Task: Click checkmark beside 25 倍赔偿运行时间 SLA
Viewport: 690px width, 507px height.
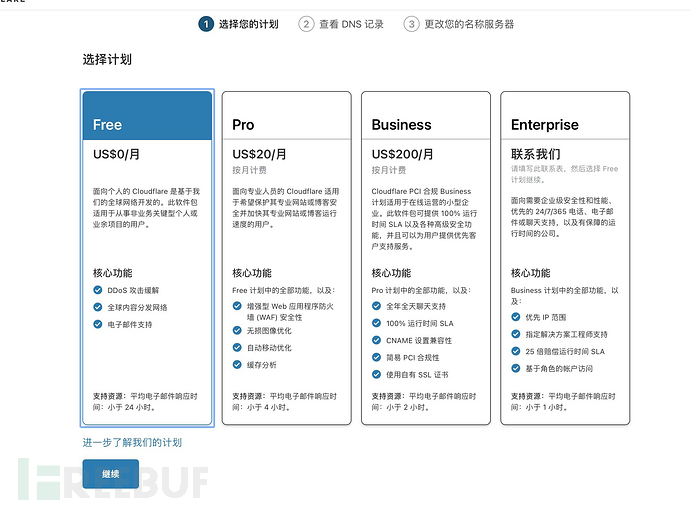Action: click(x=516, y=351)
